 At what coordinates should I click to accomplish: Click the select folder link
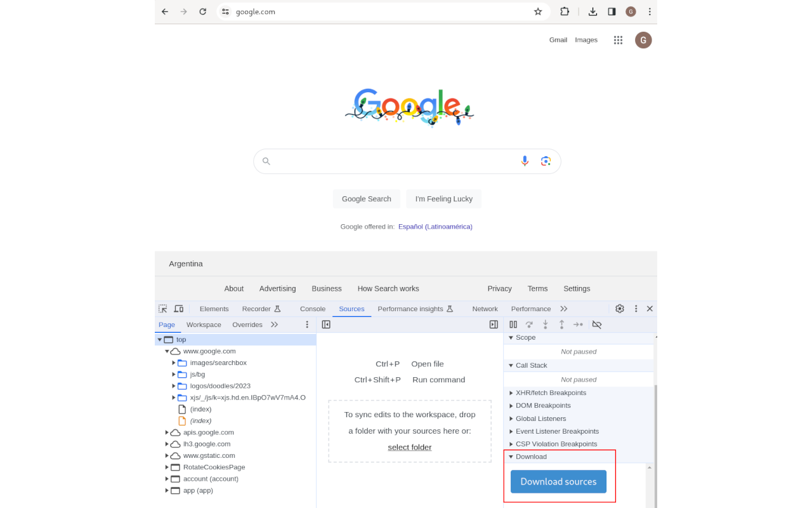pyautogui.click(x=409, y=447)
